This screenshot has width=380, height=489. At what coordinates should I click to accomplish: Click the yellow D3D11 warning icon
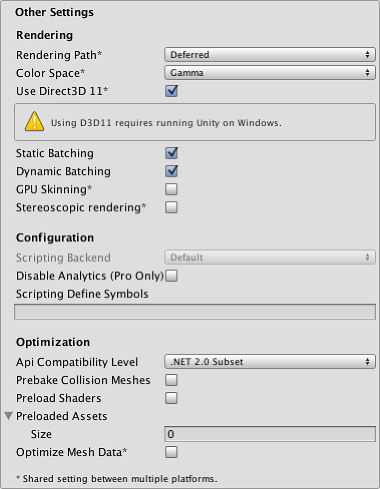(34, 121)
